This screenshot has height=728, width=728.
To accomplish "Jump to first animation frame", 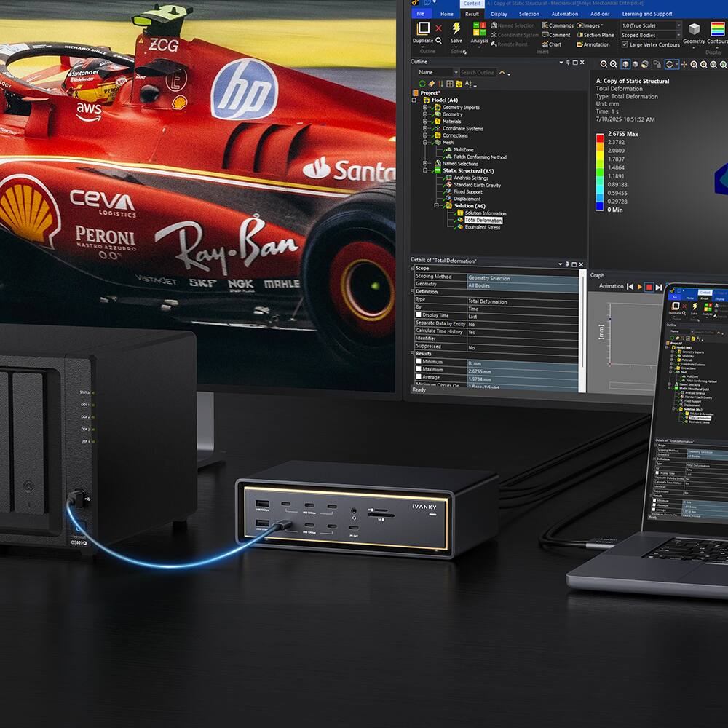I will pos(630,287).
